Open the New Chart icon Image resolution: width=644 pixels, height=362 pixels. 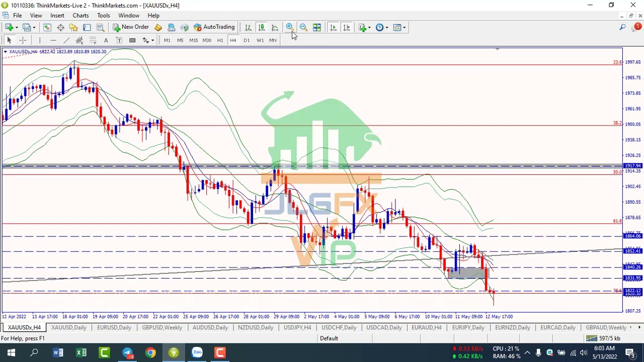click(x=9, y=27)
